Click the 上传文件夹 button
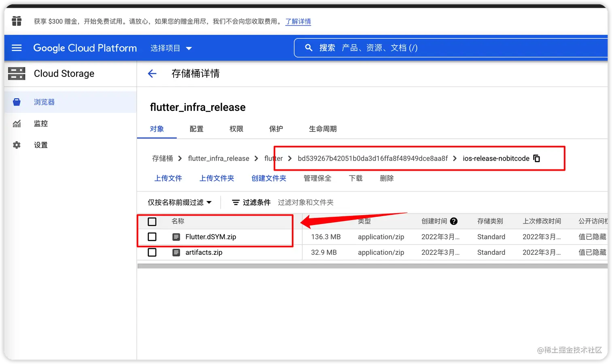 tap(217, 178)
